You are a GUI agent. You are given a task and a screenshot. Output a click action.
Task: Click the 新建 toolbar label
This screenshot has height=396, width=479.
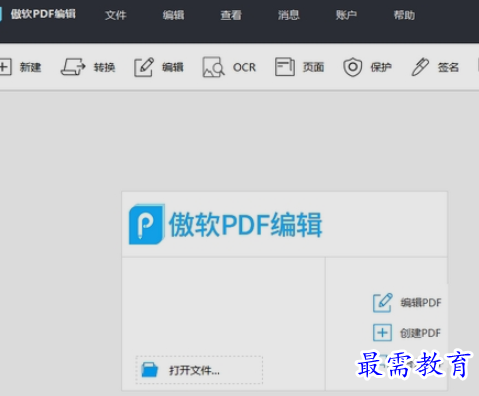pyautogui.click(x=30, y=67)
